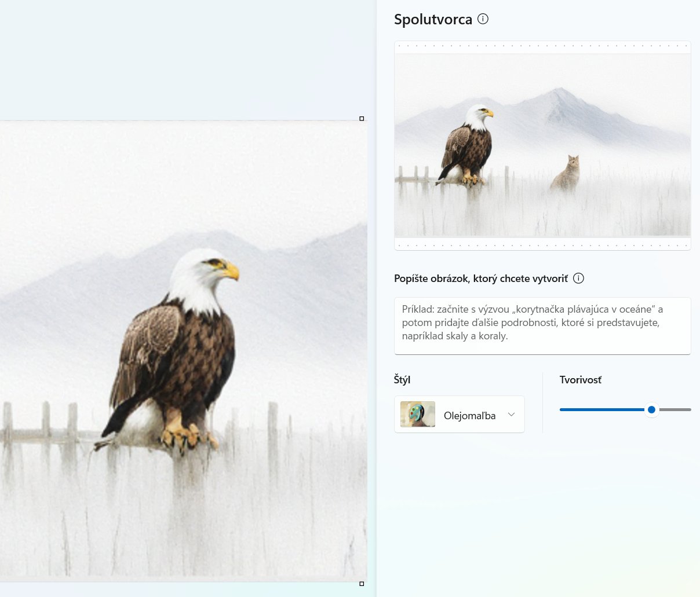
Task: Click the Štýl label
Action: pos(402,380)
